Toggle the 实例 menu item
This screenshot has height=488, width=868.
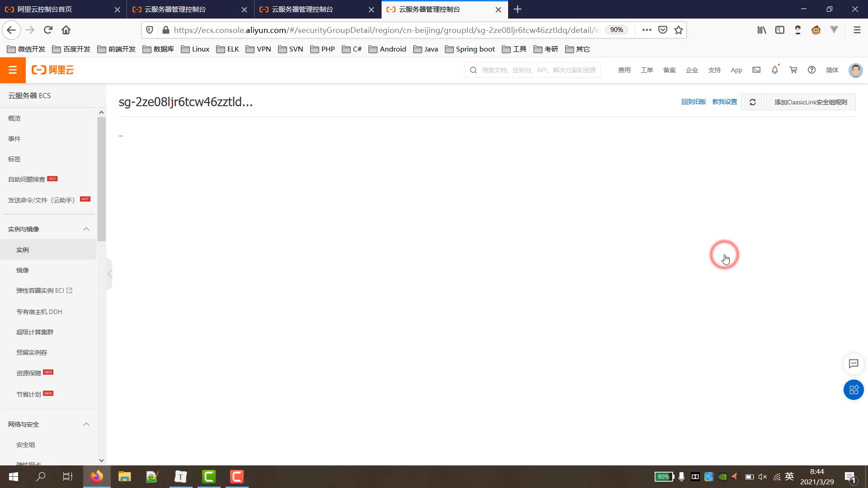tap(23, 249)
